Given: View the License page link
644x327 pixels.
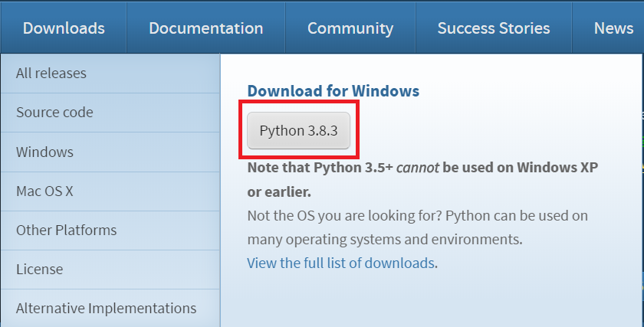Looking at the screenshot, I should 39,270.
